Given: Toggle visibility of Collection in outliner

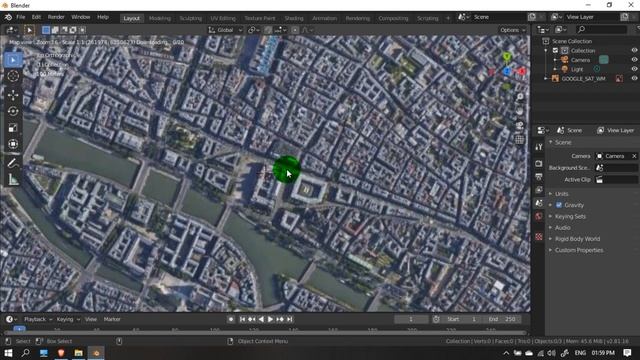Looking at the screenshot, I should (x=634, y=51).
